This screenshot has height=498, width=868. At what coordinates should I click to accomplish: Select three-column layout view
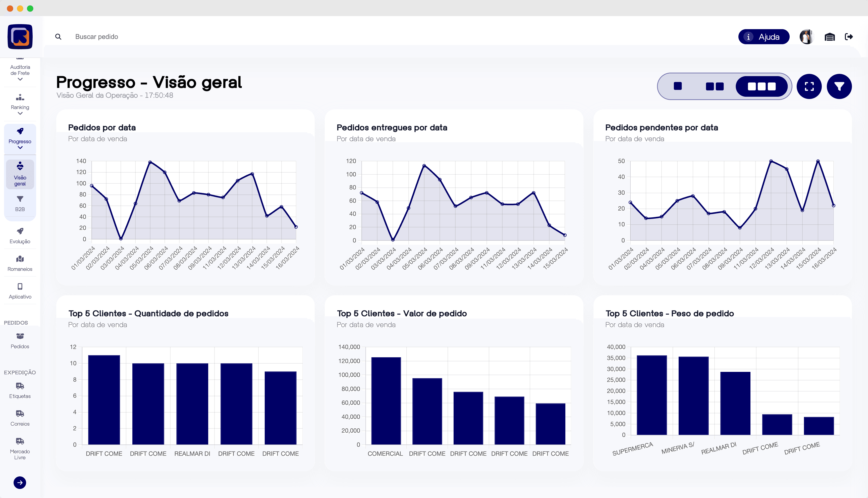click(761, 86)
